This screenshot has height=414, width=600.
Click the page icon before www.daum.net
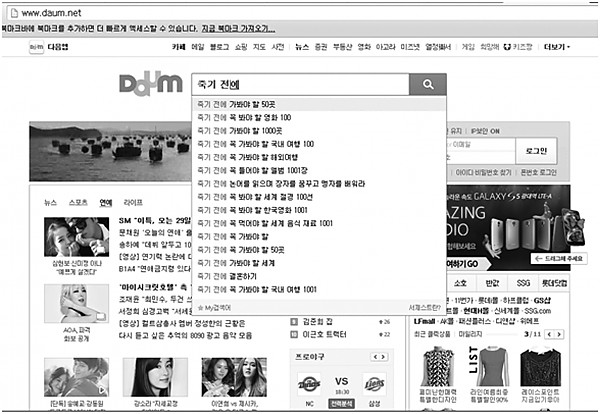pos(14,13)
